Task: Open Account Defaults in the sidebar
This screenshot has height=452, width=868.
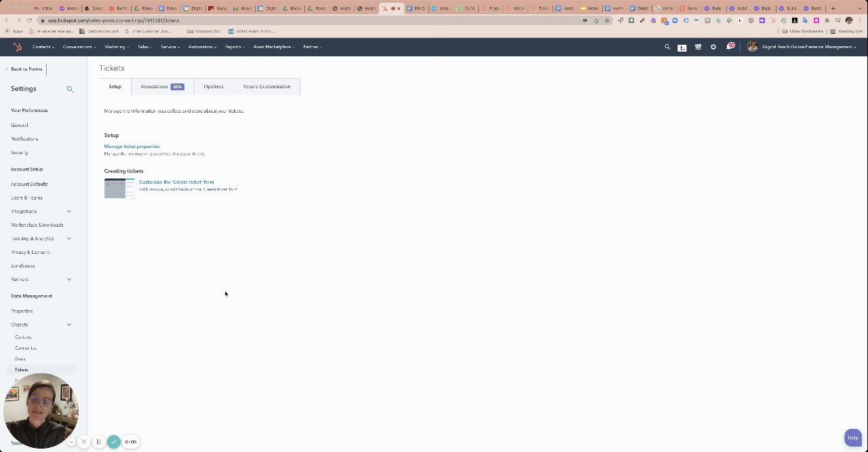Action: [x=29, y=184]
